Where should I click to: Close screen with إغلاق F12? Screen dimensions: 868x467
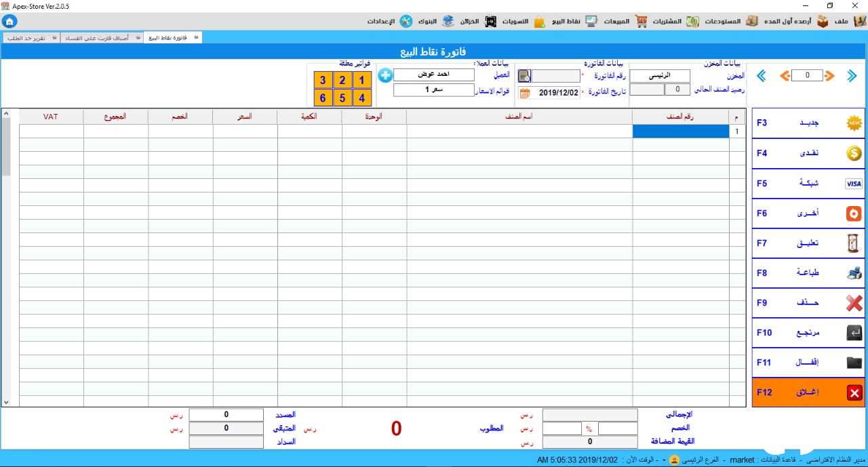tap(808, 392)
